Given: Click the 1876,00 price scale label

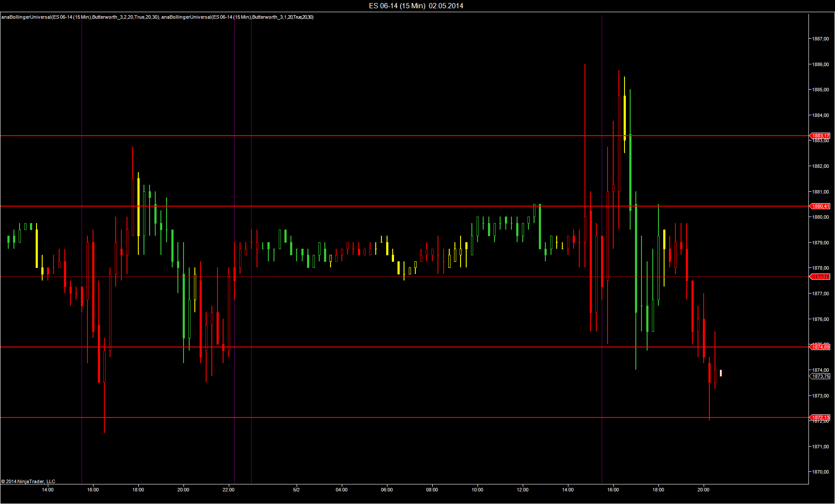Looking at the screenshot, I should click(820, 319).
